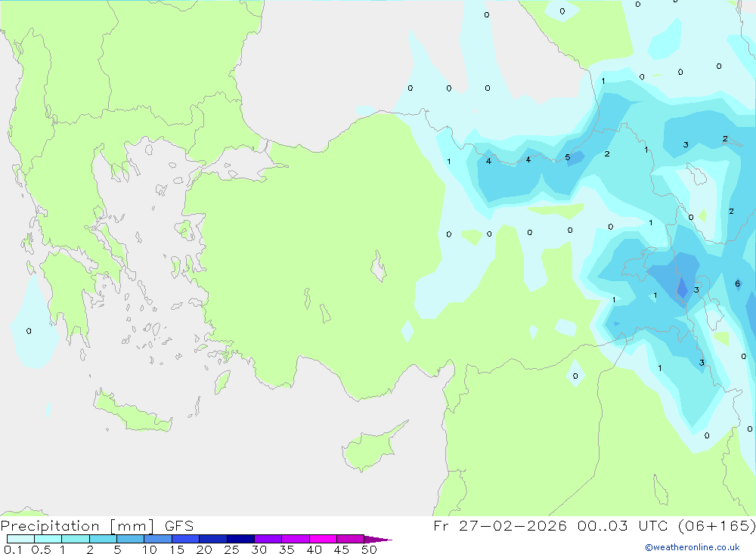
Task: Click the 40–45 mm magenta legend swatch
Action: point(323,539)
